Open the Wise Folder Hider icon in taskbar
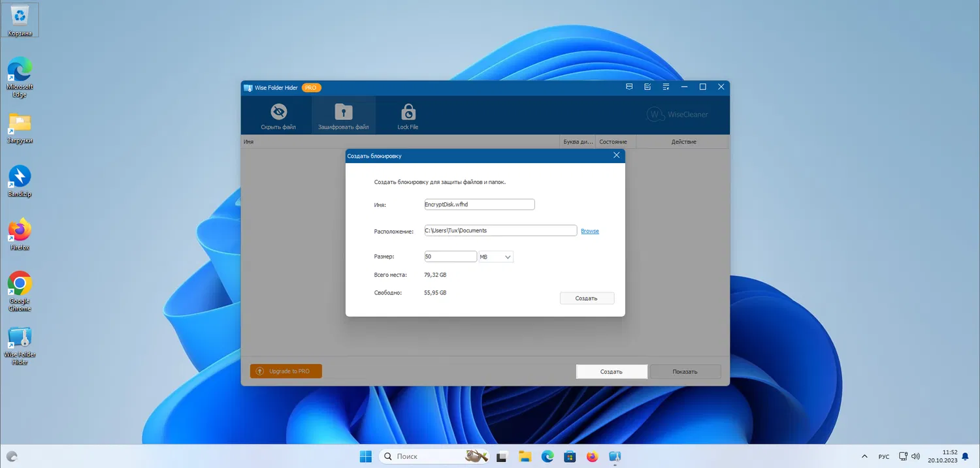 614,456
